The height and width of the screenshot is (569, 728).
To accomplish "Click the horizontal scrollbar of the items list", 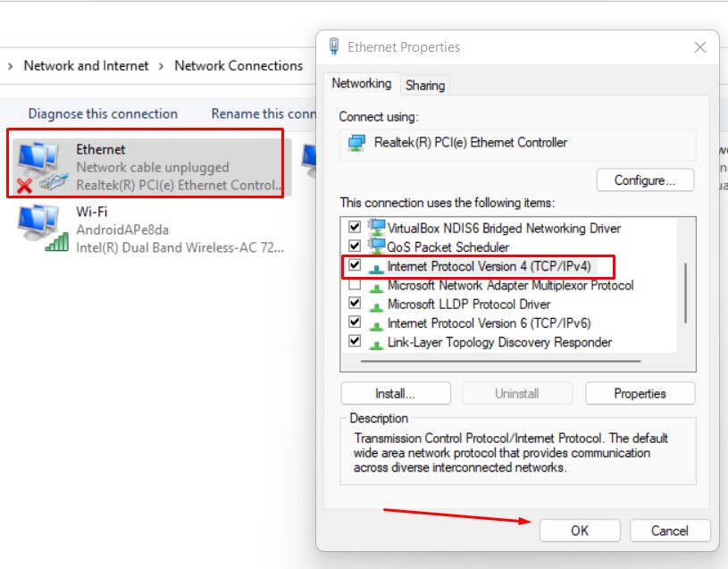I will pos(500,361).
